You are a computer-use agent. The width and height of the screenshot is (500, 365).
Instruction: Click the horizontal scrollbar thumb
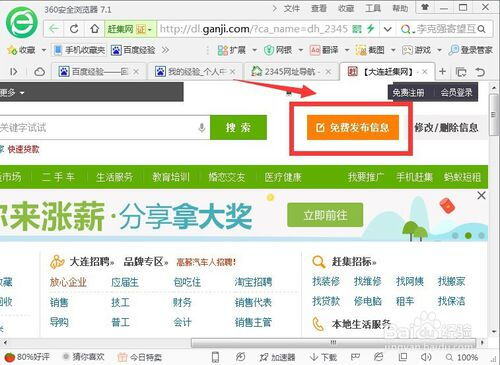click(x=333, y=342)
